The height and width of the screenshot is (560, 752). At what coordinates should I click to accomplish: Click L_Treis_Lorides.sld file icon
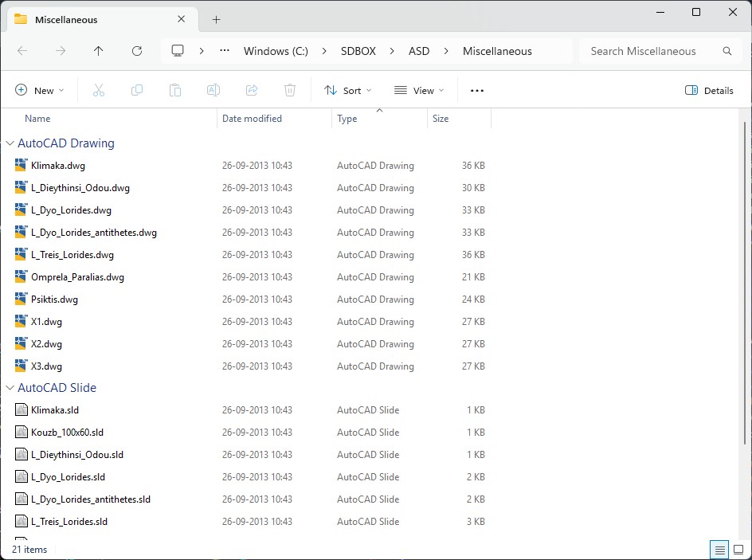click(x=21, y=521)
